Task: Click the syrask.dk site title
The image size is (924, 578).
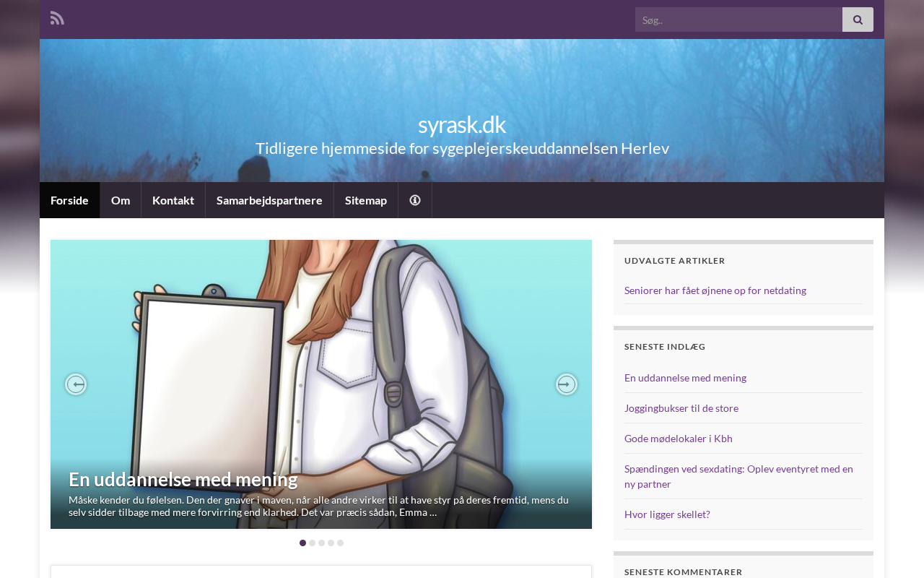Action: [462, 124]
